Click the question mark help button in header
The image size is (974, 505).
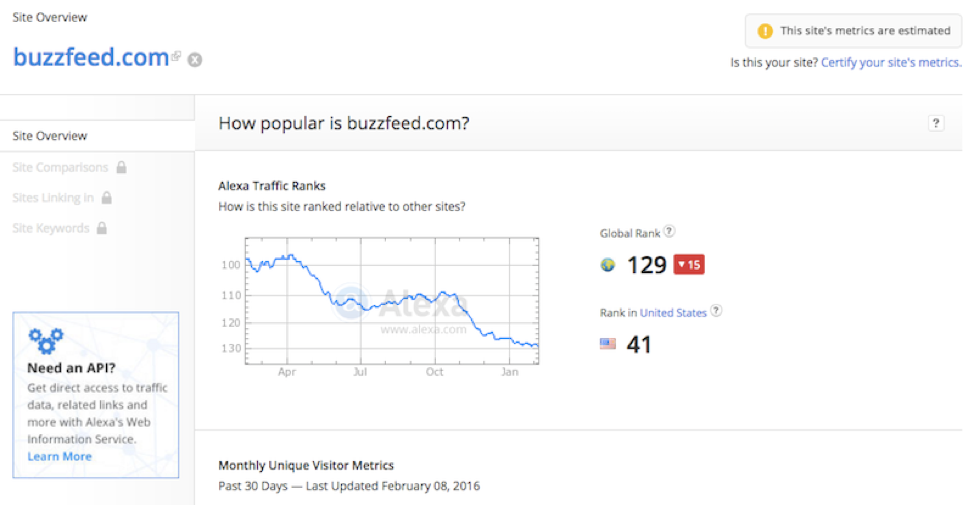(935, 123)
